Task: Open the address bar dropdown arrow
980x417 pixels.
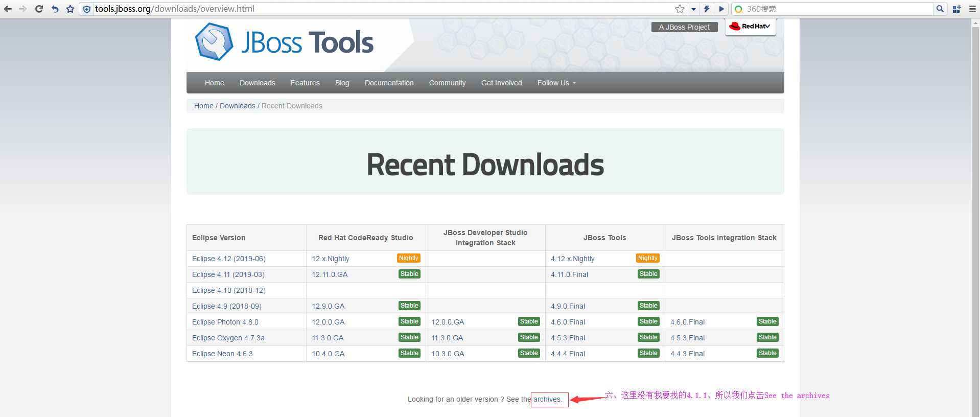Action: point(693,9)
